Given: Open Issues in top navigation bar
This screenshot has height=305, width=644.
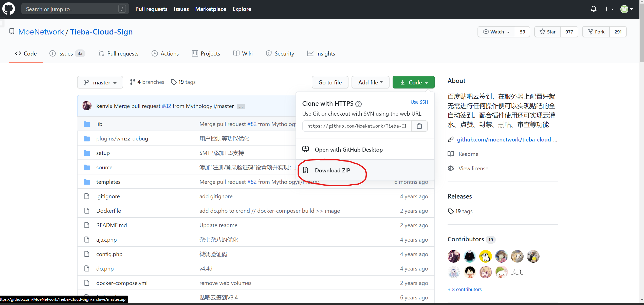Looking at the screenshot, I should [x=181, y=9].
